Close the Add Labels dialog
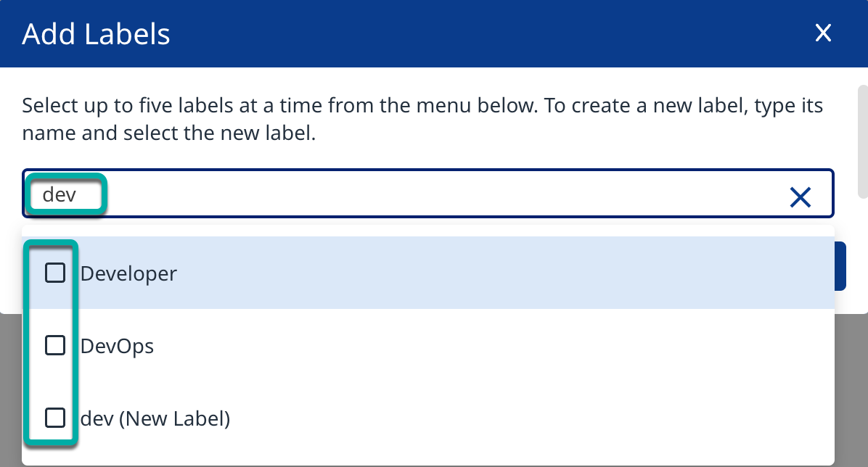The height and width of the screenshot is (467, 868). click(x=822, y=33)
